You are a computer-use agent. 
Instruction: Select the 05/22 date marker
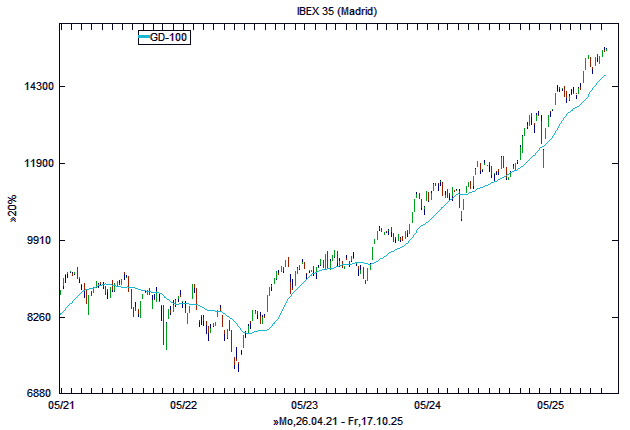183,406
